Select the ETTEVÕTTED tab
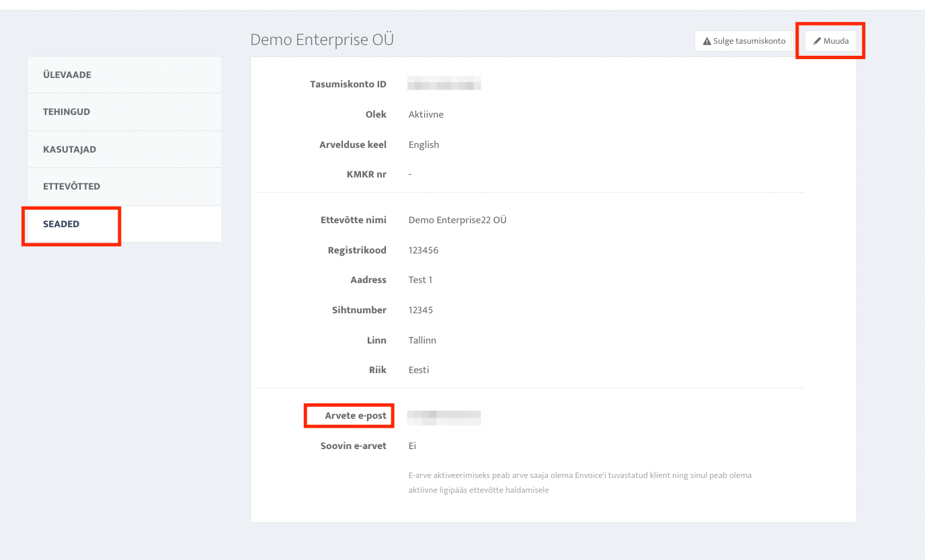 click(x=71, y=186)
